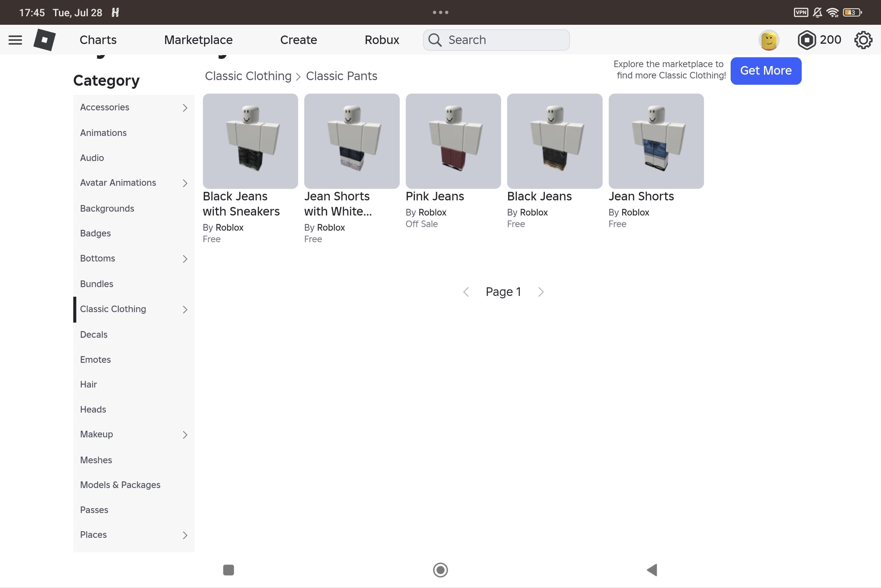This screenshot has height=588, width=881.
Task: Select the Animations category
Action: (x=134, y=133)
